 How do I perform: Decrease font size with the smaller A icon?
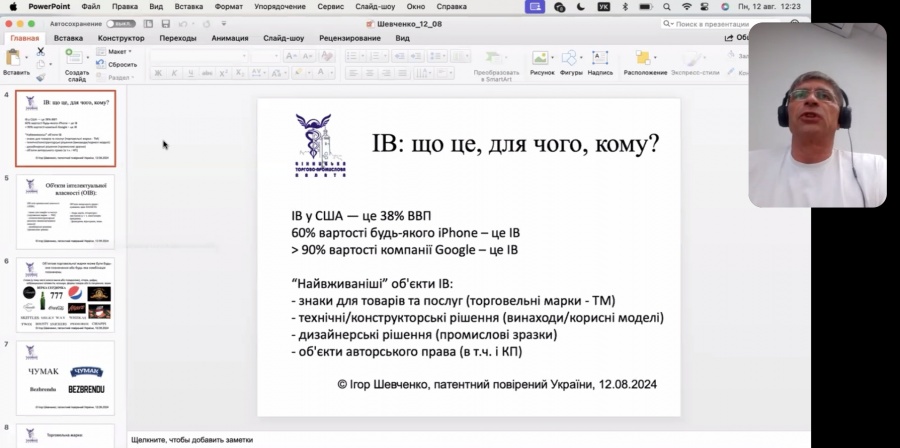(x=307, y=56)
